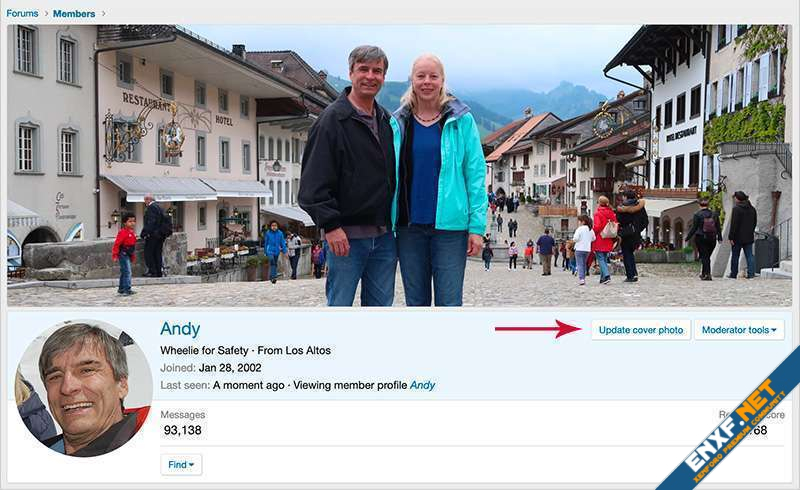
Task: Click the 'A moment ago' last seen time
Action: coord(248,385)
